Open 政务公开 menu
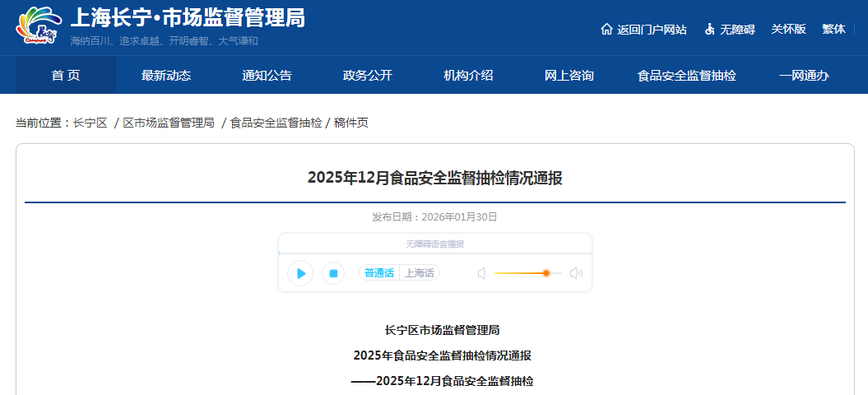Screen dimensions: 868x395 pos(368,76)
